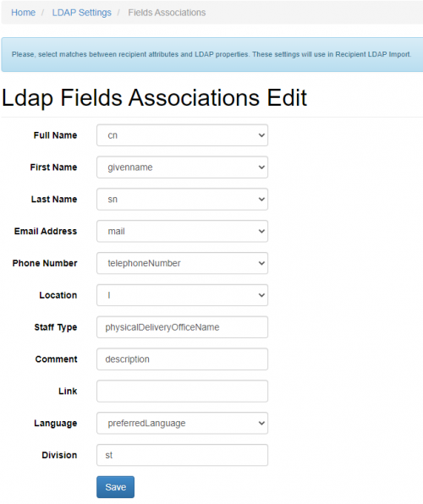Go to Home breadcrumb link

(23, 13)
